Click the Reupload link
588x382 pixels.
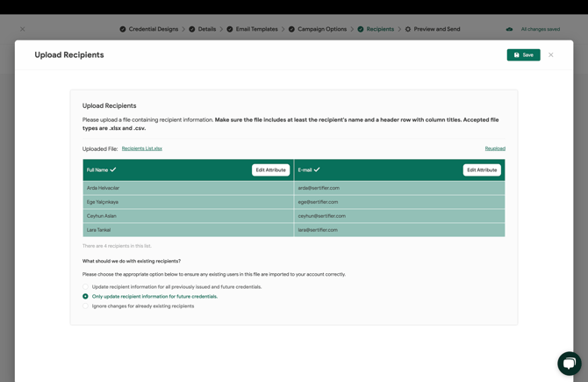(495, 148)
